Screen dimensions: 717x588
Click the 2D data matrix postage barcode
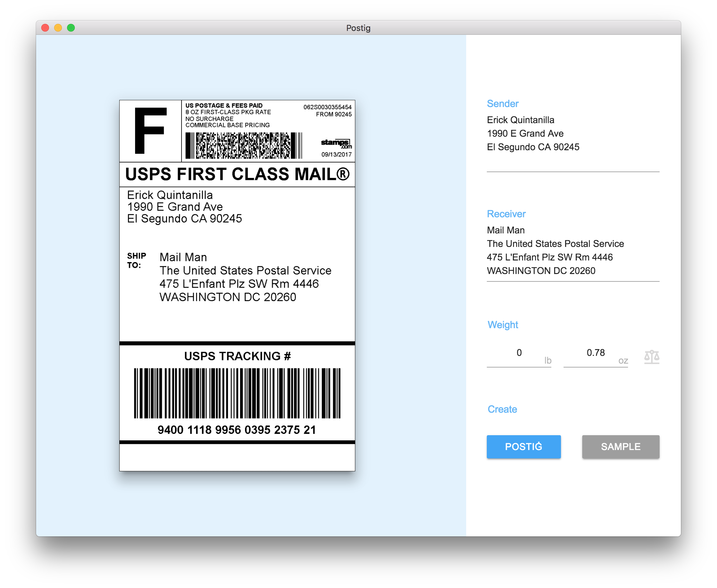[243, 145]
